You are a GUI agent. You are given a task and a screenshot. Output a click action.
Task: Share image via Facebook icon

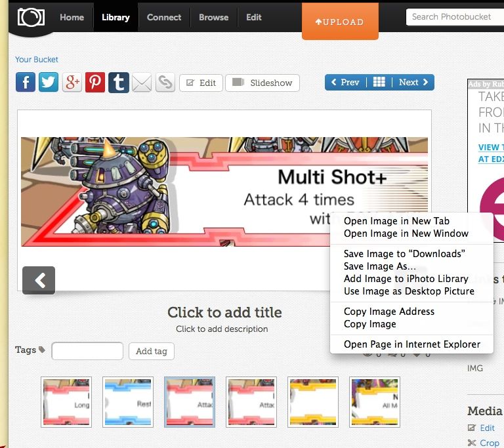pos(25,83)
